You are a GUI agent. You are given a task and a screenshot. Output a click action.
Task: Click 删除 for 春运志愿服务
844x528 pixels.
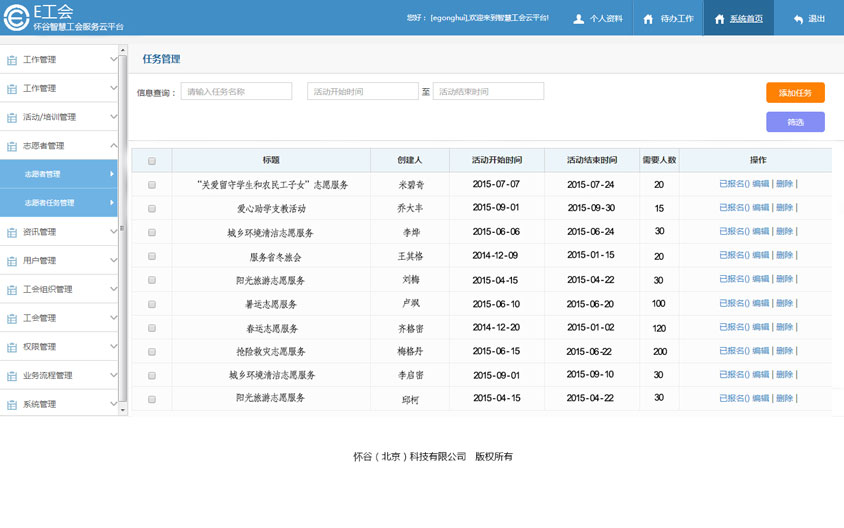pos(785,327)
